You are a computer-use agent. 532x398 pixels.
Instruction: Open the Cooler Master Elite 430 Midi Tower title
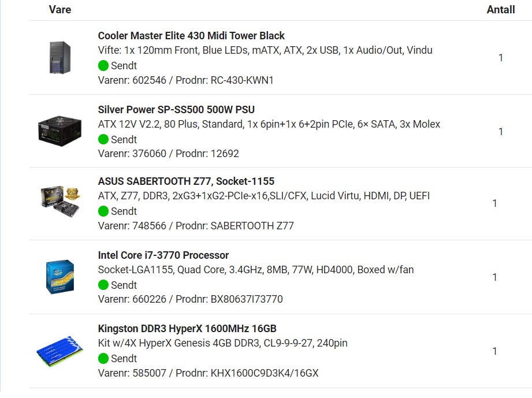click(191, 36)
